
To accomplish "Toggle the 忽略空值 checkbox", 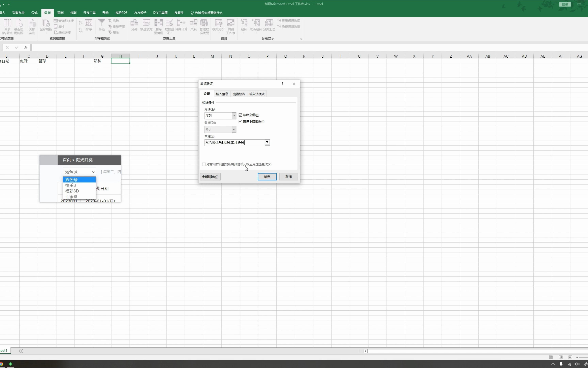I will [x=240, y=115].
